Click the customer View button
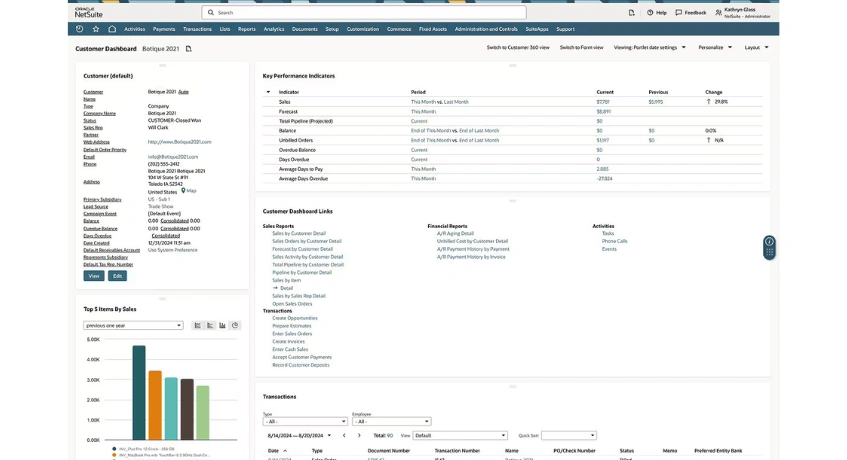The width and height of the screenshot is (847, 460). pyautogui.click(x=94, y=276)
